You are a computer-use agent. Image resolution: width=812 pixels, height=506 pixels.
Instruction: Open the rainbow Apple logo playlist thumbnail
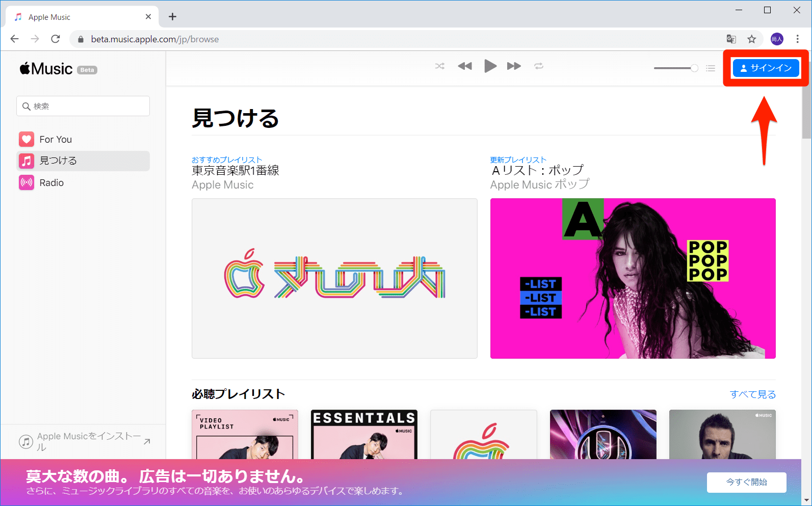[x=484, y=434]
